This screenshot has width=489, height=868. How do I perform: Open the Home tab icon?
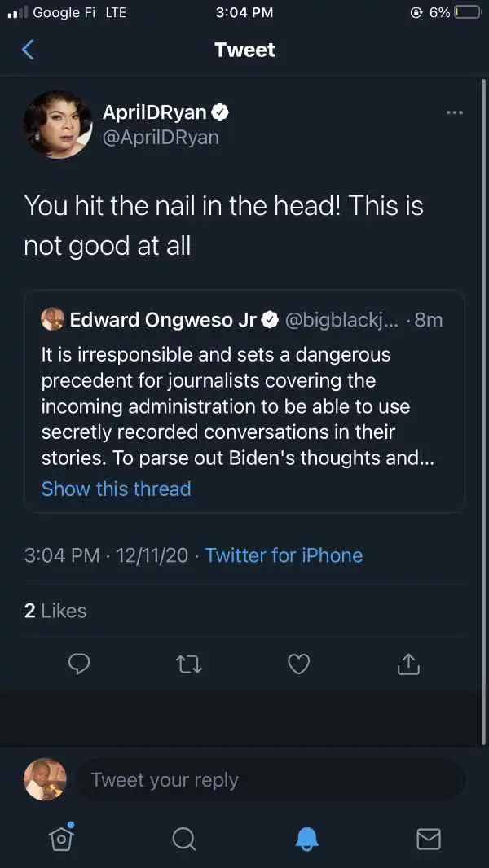pyautogui.click(x=61, y=838)
